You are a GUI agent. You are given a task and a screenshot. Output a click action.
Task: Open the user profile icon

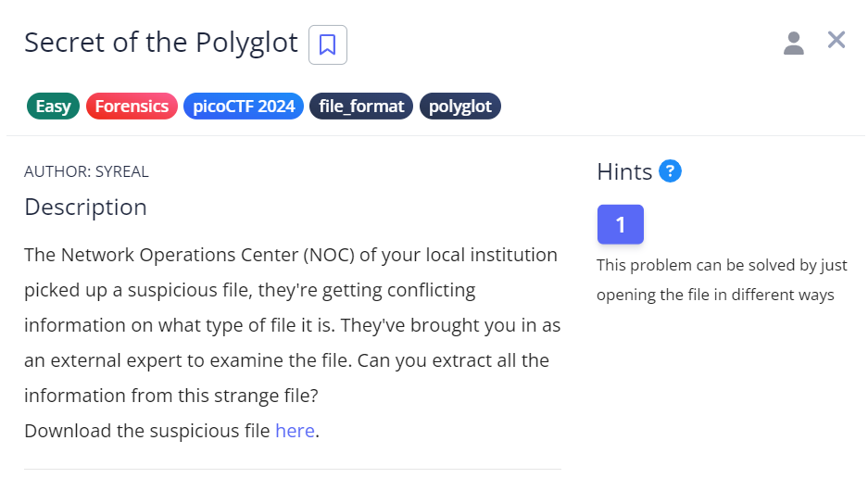pos(793,43)
